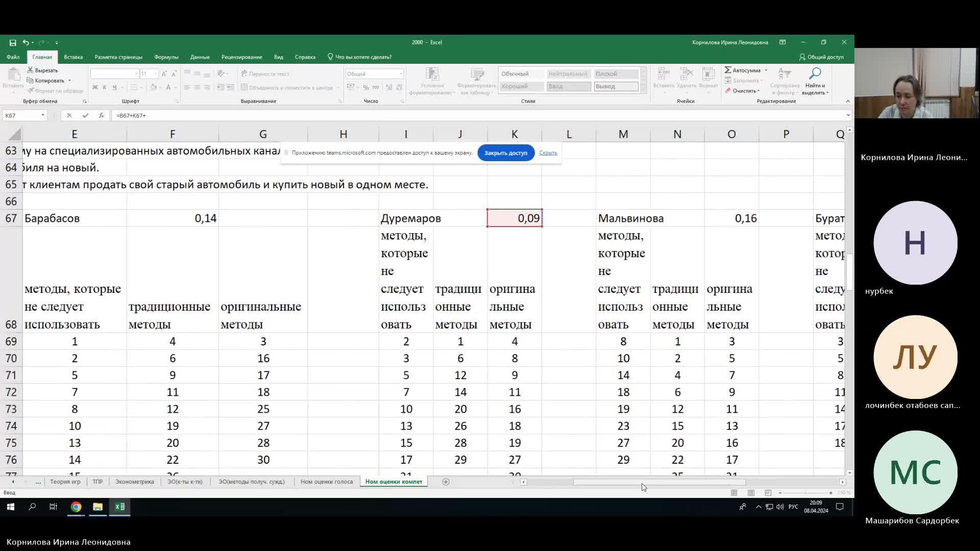Viewport: 980px width, 551px height.
Task: Click the Increase Font Size icon
Action: (164, 74)
